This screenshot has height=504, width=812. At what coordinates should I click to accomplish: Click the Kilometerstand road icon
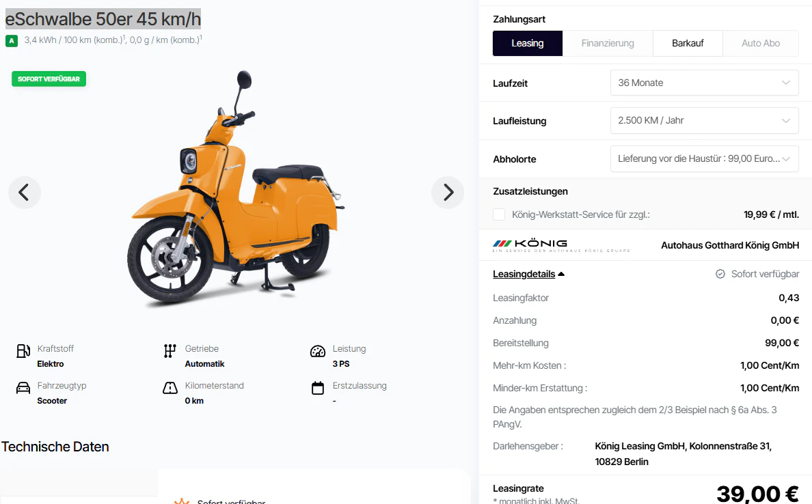[170, 388]
